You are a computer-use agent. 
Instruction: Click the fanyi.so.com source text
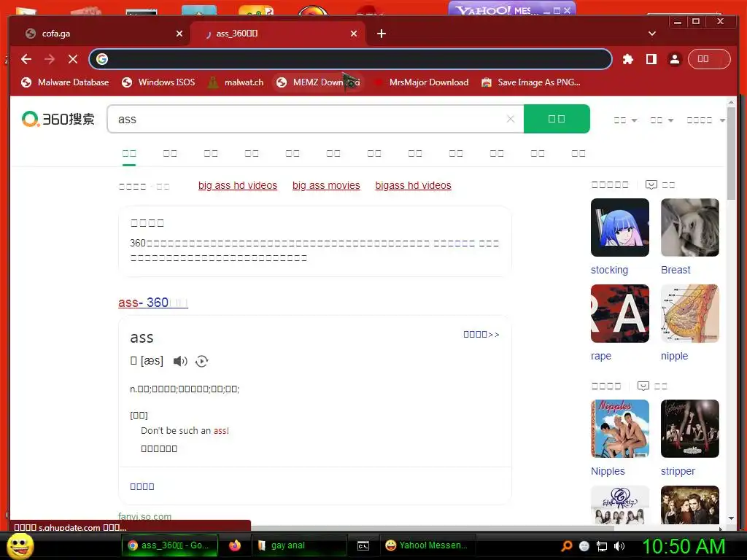pos(145,516)
